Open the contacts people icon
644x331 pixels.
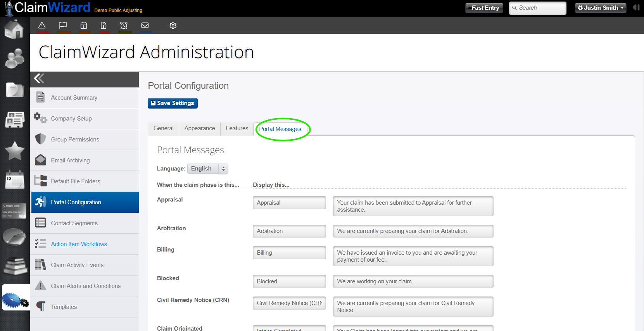coord(15,59)
